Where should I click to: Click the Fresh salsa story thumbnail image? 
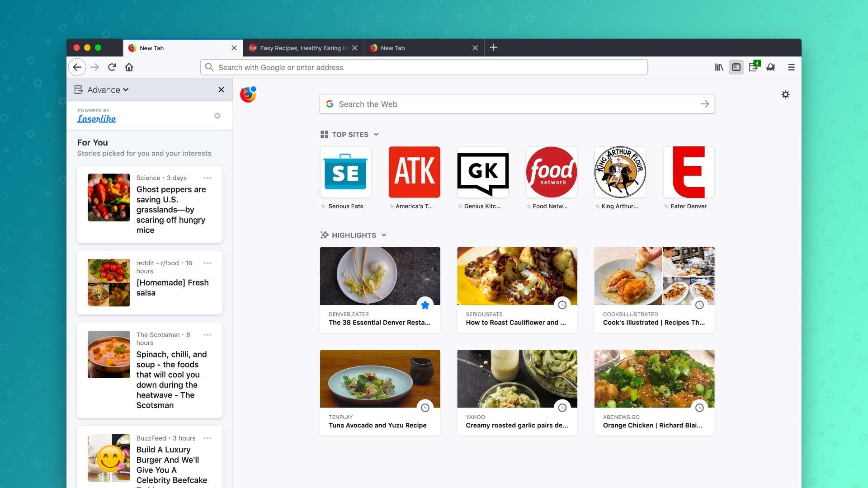[108, 283]
